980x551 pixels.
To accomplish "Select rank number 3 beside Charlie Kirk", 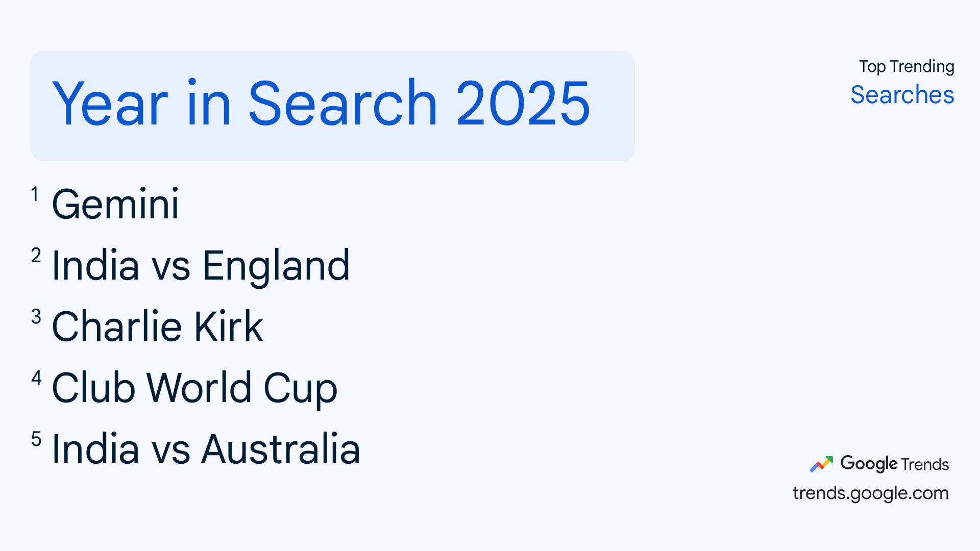I will pyautogui.click(x=36, y=317).
